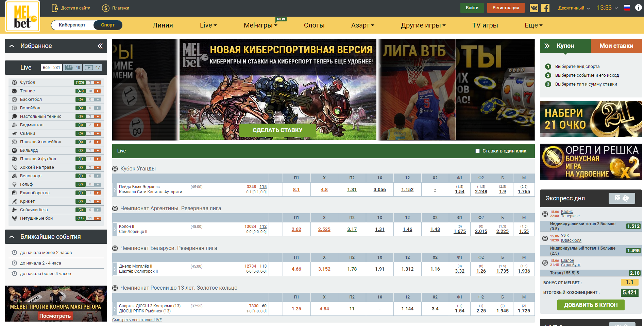Switch to the Купон tab
Screen dimensions: 644x326
click(565, 46)
